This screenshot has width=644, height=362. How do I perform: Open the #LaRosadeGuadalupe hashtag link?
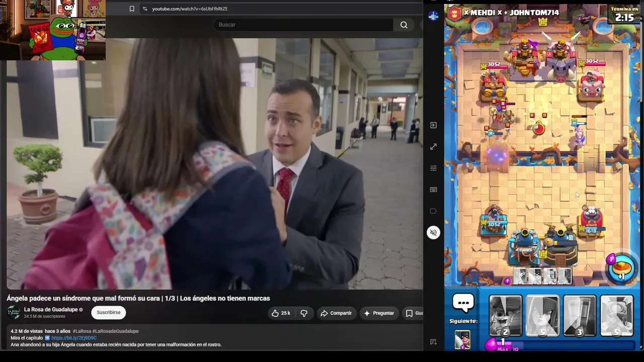(115, 331)
